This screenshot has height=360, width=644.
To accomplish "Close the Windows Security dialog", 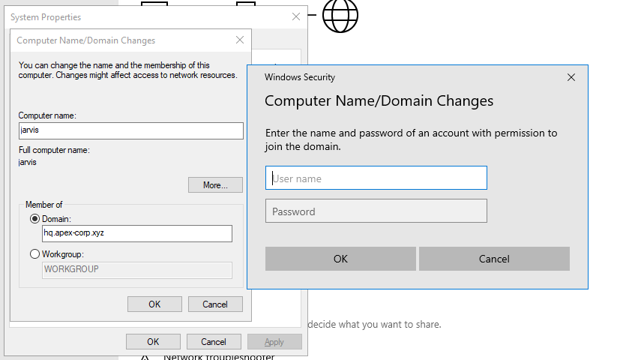I will point(571,77).
